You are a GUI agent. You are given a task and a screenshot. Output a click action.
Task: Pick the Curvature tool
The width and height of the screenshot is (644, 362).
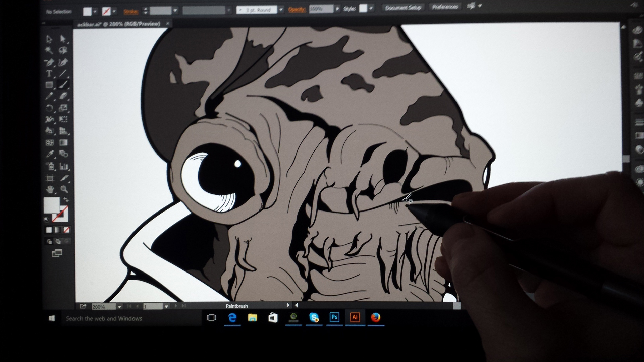click(63, 62)
